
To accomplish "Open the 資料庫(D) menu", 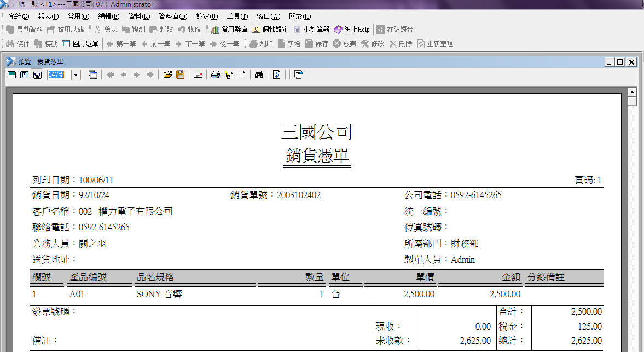I will tap(173, 16).
